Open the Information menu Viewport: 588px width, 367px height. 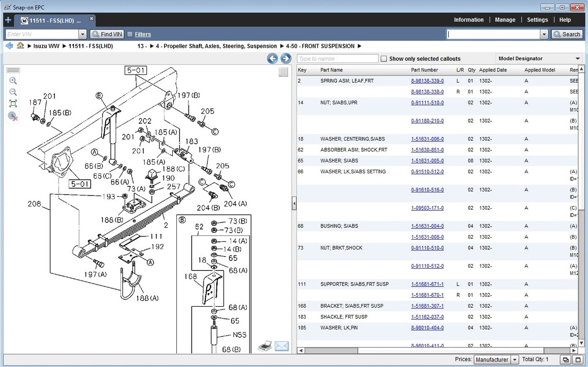point(469,20)
